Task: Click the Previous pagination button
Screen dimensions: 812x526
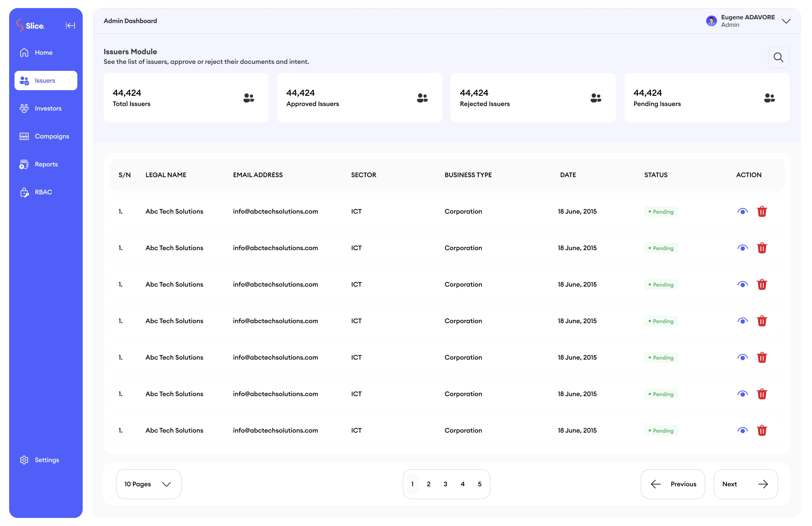Action: pos(672,484)
